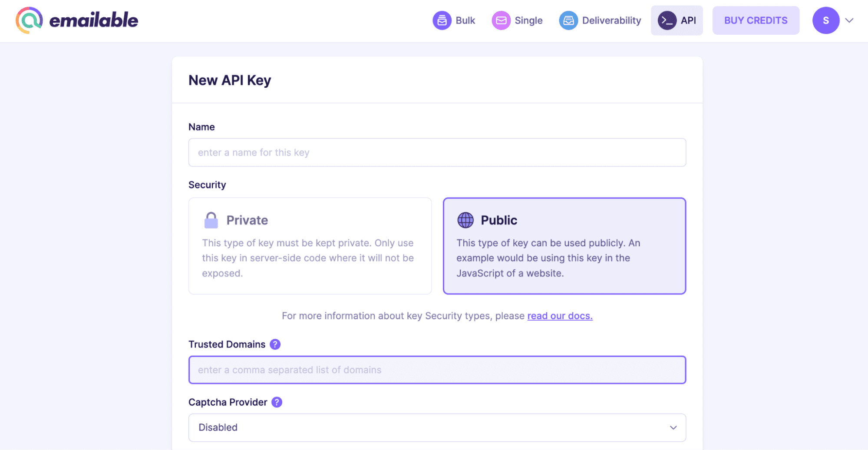Click the Deliverability inbox icon
This screenshot has height=450, width=868.
tap(568, 20)
